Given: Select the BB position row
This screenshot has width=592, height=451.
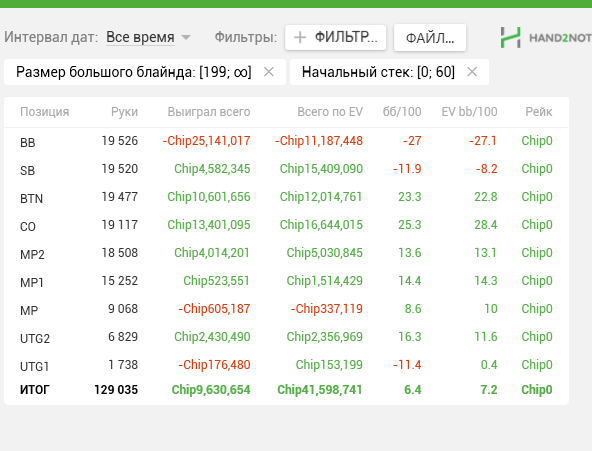Looking at the screenshot, I should click(286, 141).
